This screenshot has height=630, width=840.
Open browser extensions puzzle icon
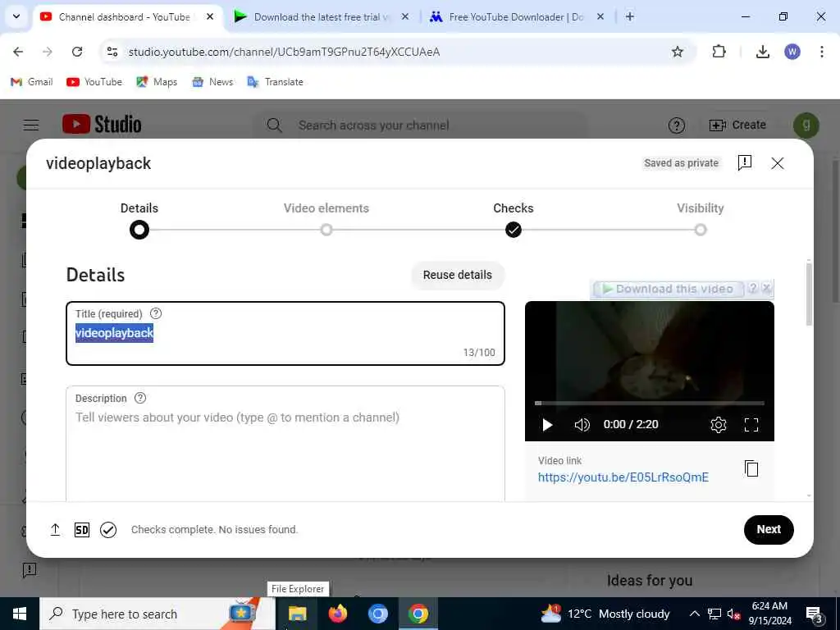pos(719,52)
